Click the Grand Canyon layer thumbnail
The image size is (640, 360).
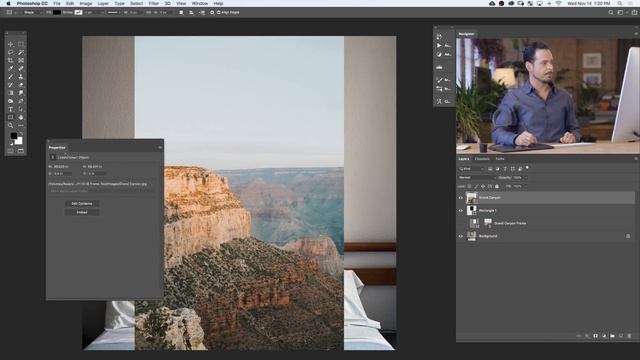point(471,198)
